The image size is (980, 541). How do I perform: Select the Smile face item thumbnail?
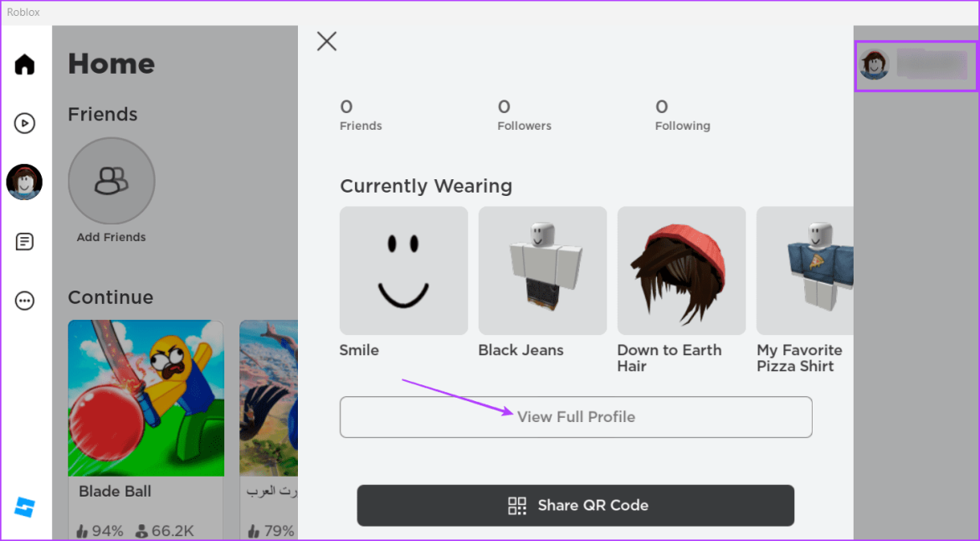403,270
